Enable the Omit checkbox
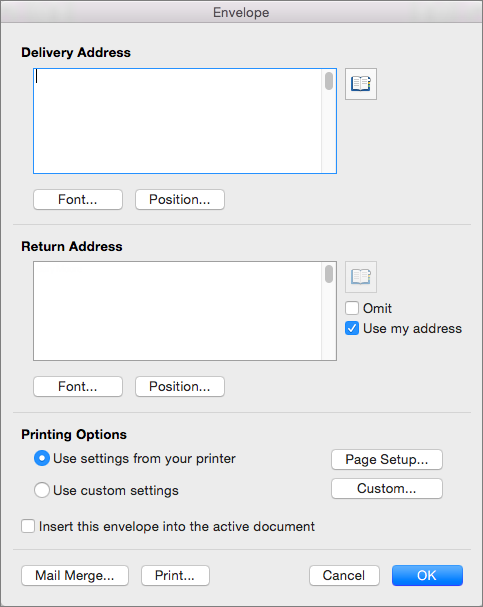The image size is (483, 607). coord(352,308)
